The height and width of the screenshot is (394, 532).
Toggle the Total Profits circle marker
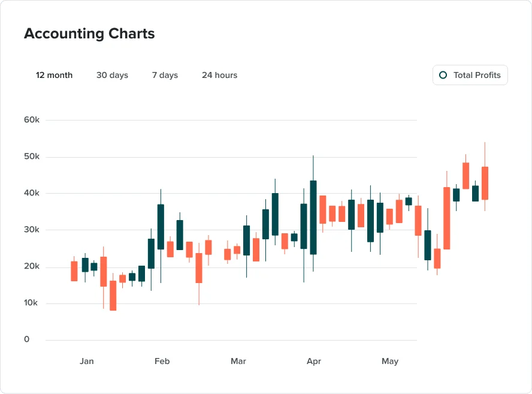(x=443, y=75)
